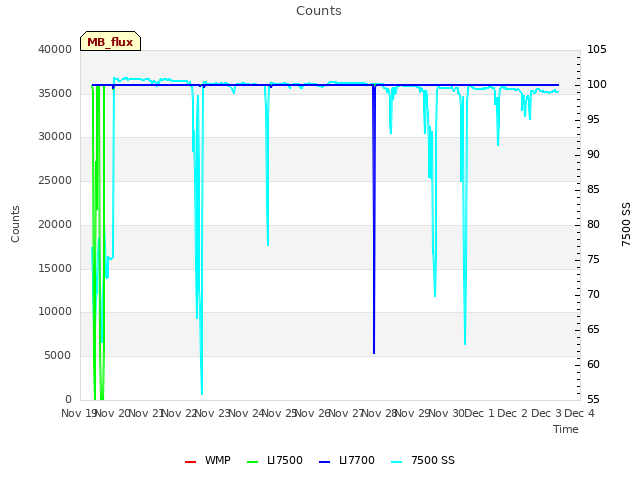Click the 20000 y-axis tick label
This screenshot has height=480, width=640.
click(x=55, y=224)
